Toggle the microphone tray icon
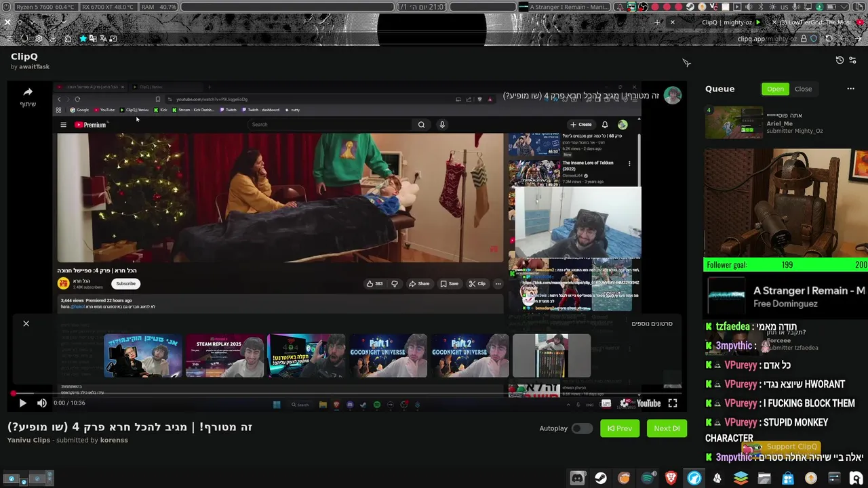The image size is (868, 488). [795, 7]
